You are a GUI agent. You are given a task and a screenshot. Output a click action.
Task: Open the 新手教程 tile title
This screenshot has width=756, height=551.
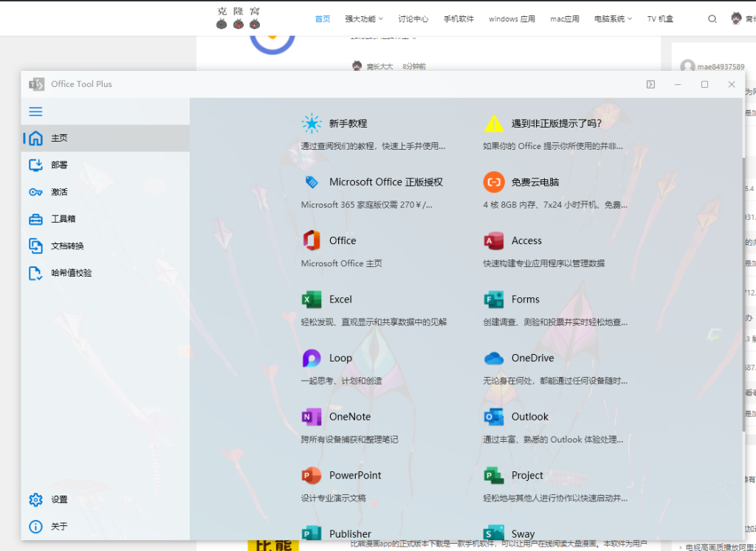pyautogui.click(x=348, y=124)
